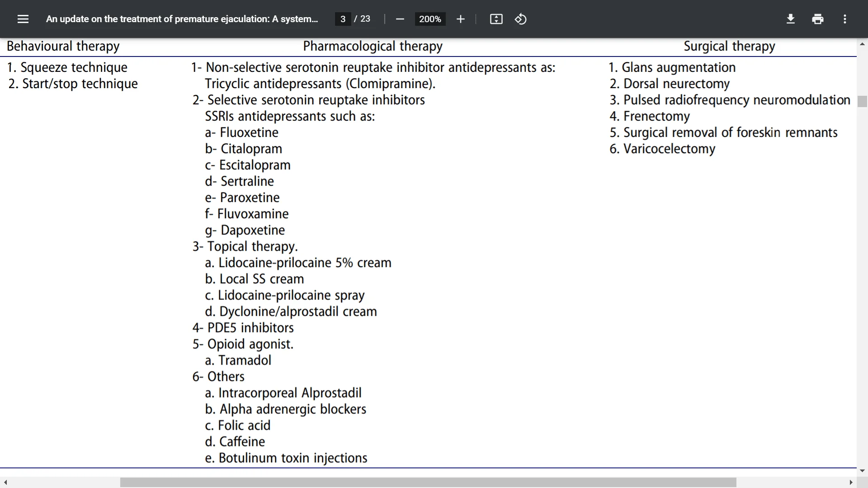
Task: Click '4- PDE5 inhibitors' line
Action: (243, 328)
